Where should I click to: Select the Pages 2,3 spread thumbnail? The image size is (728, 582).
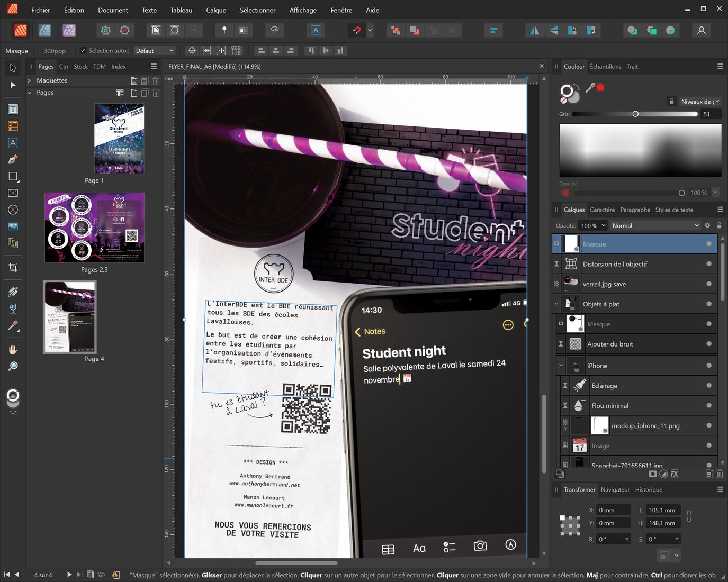coord(94,228)
